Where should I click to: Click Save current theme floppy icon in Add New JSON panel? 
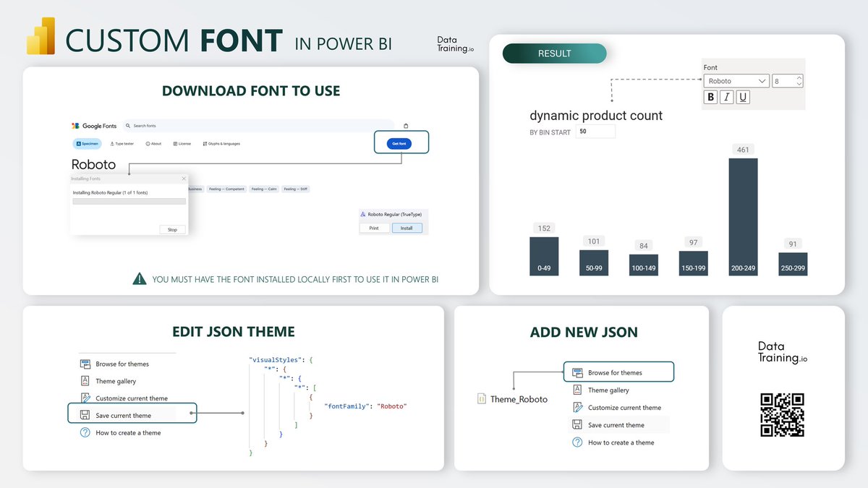coord(577,424)
